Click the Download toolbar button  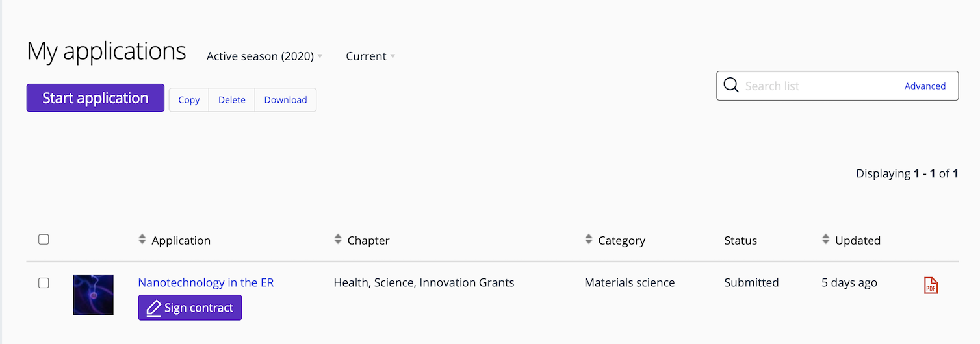click(285, 100)
